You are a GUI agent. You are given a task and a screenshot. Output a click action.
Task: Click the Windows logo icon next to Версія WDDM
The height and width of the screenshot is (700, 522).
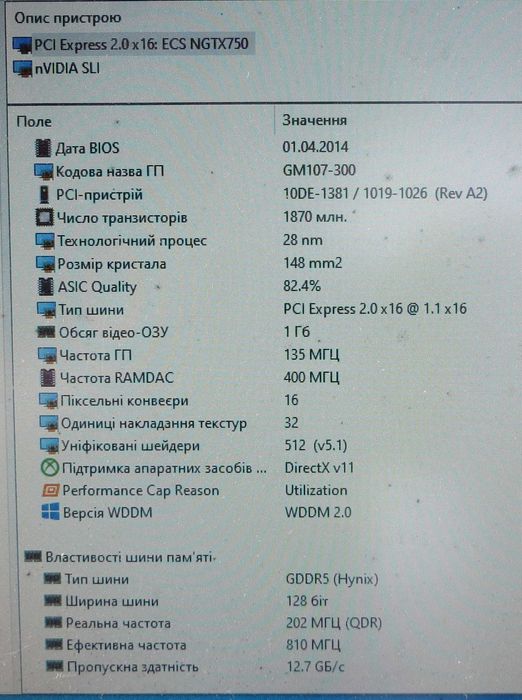pyautogui.click(x=50, y=512)
